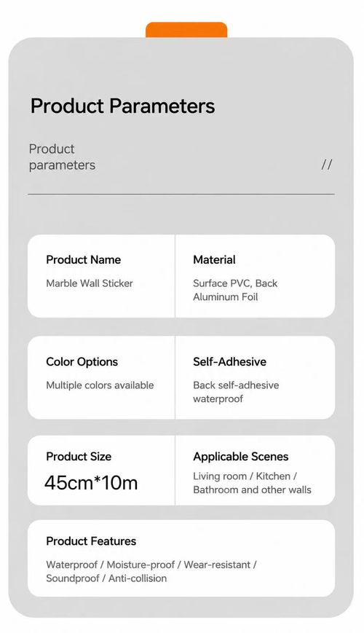Click the Product Features label
This screenshot has height=633, width=364.
pos(91,541)
